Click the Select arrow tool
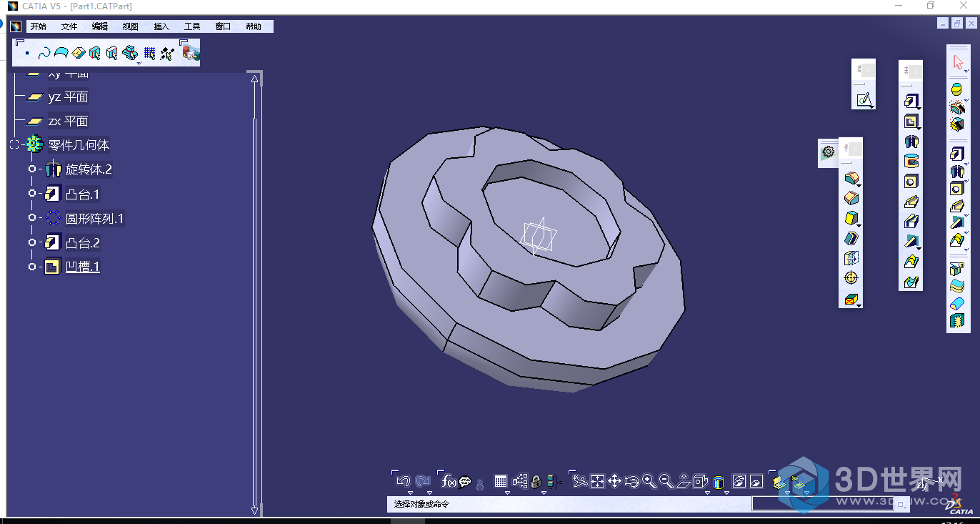 (958, 62)
